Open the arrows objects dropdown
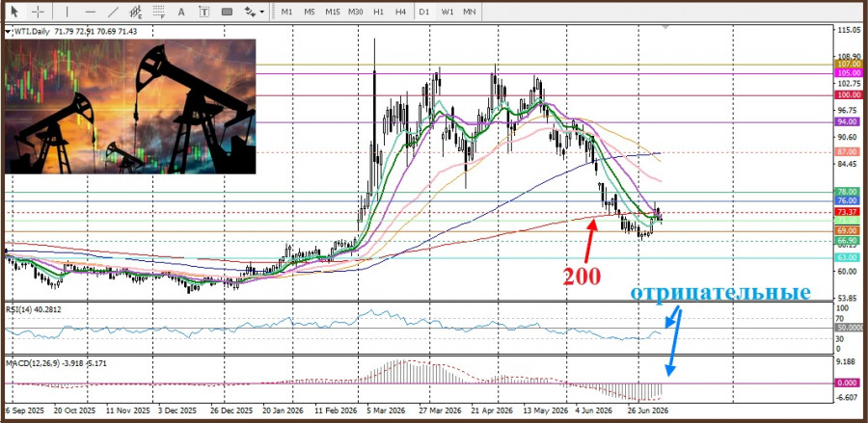The height and width of the screenshot is (423, 868). [255, 11]
